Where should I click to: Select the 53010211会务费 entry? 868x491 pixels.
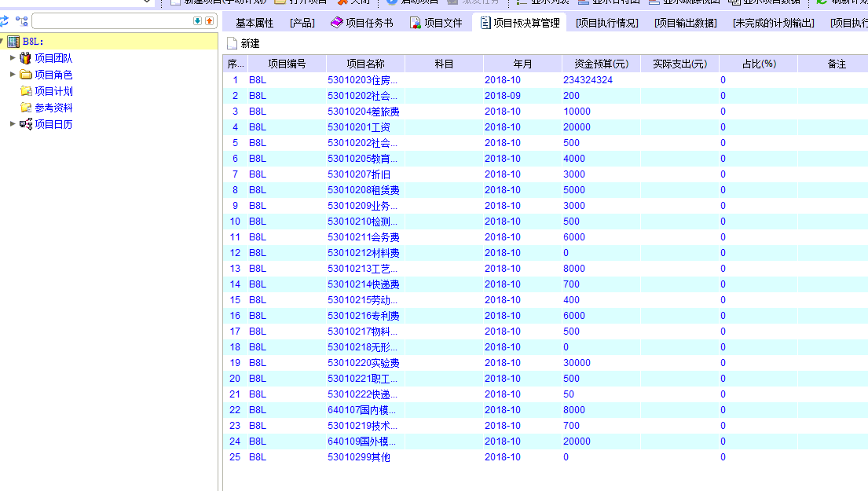tap(364, 237)
